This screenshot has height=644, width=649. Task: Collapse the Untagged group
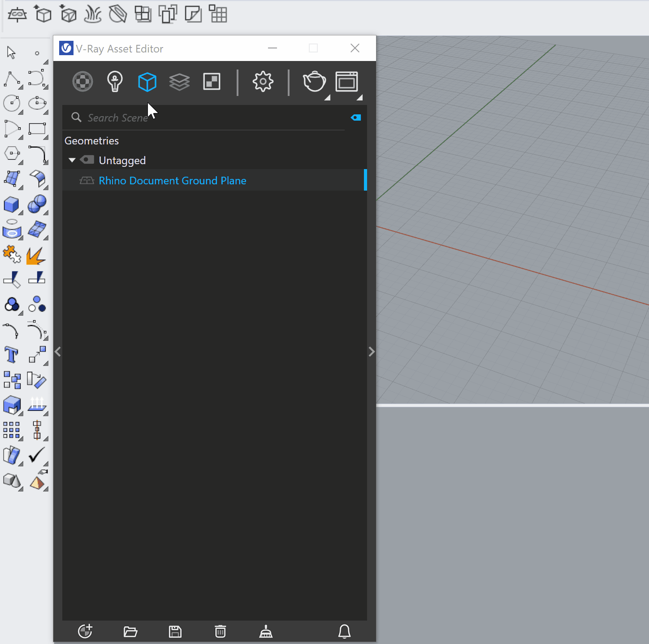coord(72,160)
